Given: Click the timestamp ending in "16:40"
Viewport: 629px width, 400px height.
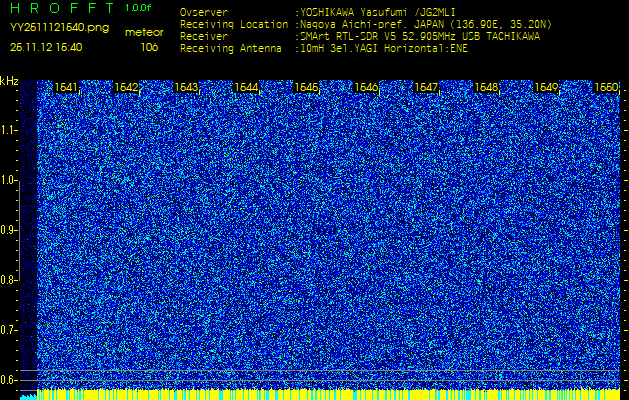Looking at the screenshot, I should tap(46, 47).
